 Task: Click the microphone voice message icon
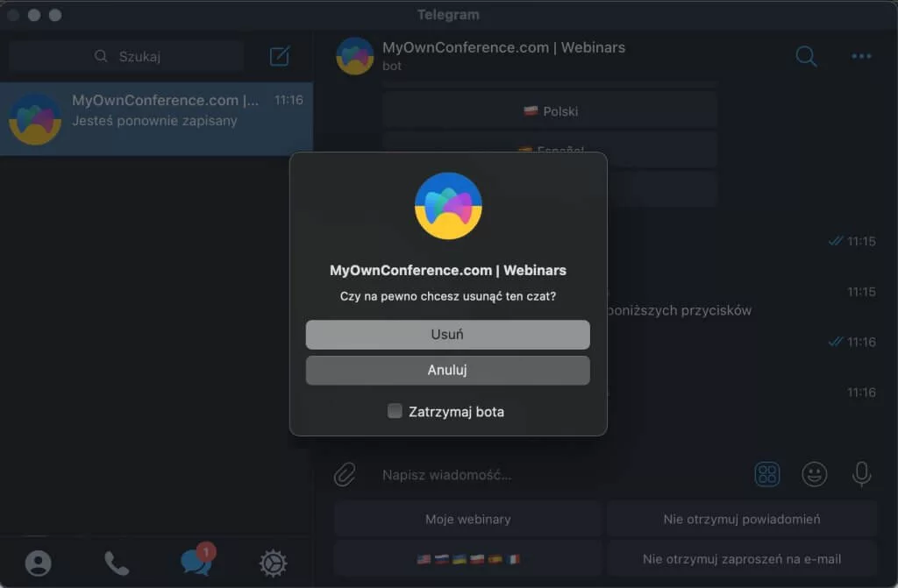coord(861,474)
